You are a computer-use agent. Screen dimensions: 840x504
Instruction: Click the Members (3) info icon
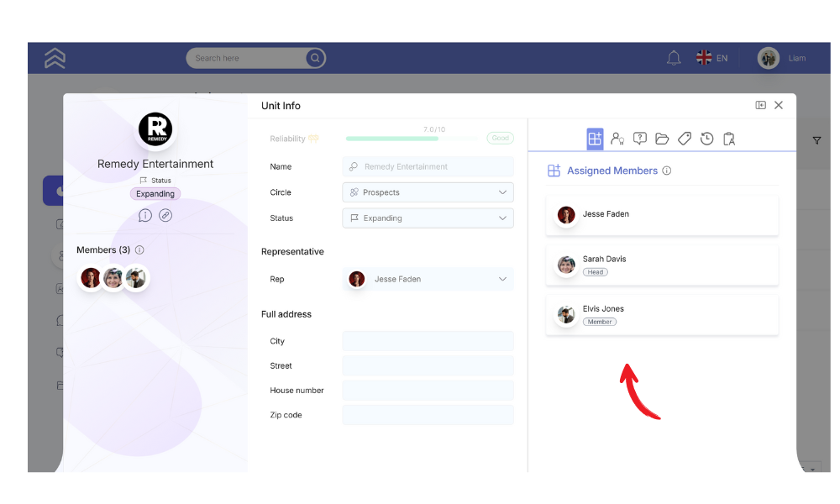click(139, 250)
